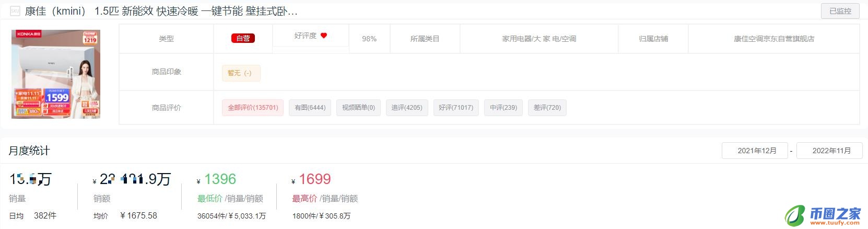Screen dimensions: 868x229
Task: Open the 康佳空调京东自营旗舰店 store link
Action: [x=774, y=39]
